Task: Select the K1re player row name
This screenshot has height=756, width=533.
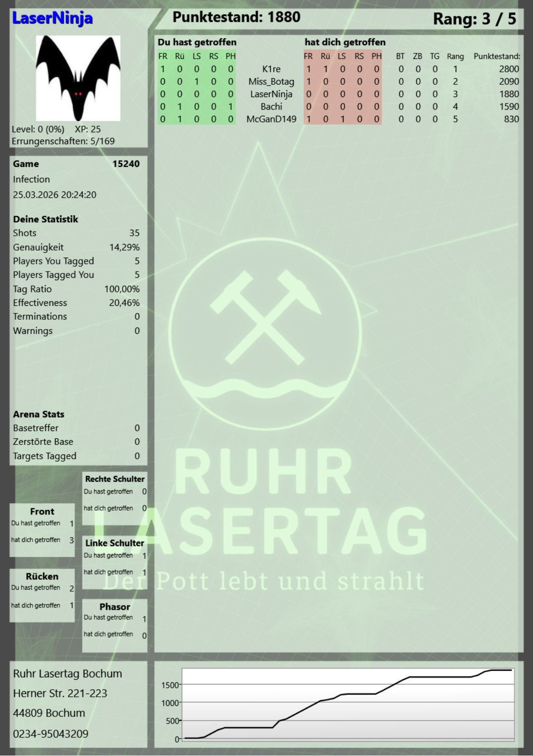Action: click(271, 69)
